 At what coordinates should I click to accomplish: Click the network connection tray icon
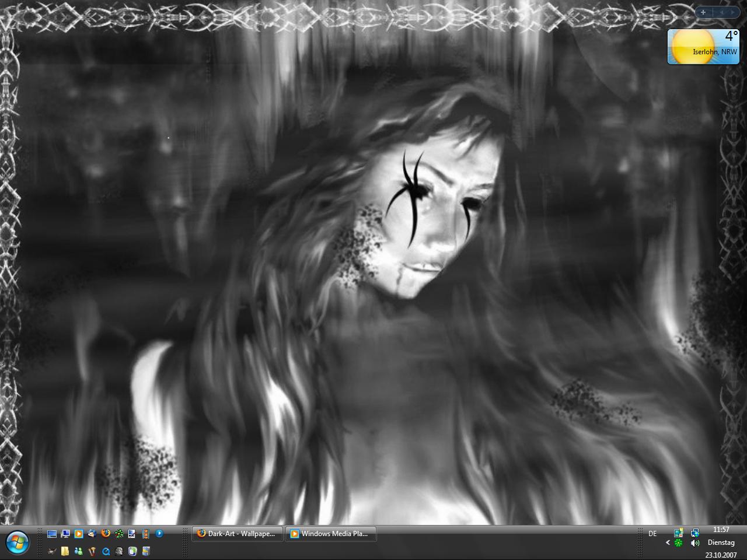pyautogui.click(x=694, y=533)
